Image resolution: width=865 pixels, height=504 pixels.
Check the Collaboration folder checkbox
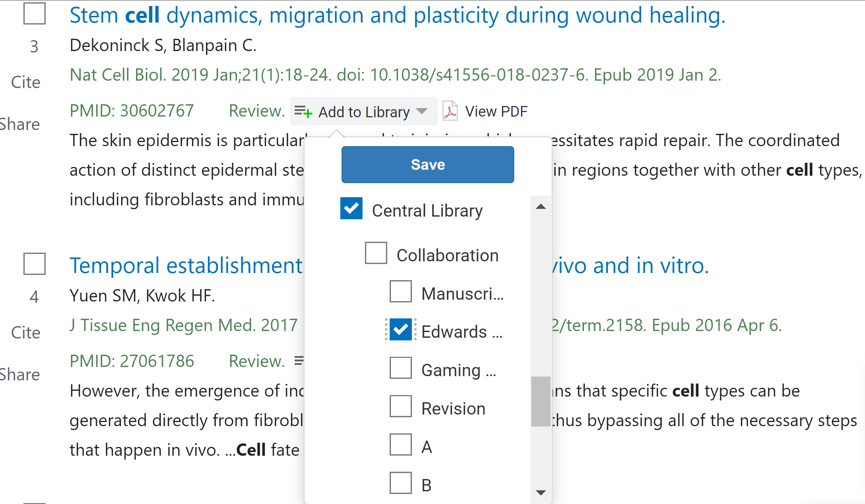[376, 253]
